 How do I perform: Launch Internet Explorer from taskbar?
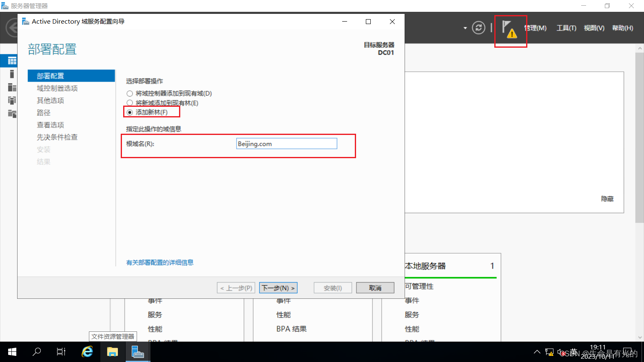tap(87, 352)
